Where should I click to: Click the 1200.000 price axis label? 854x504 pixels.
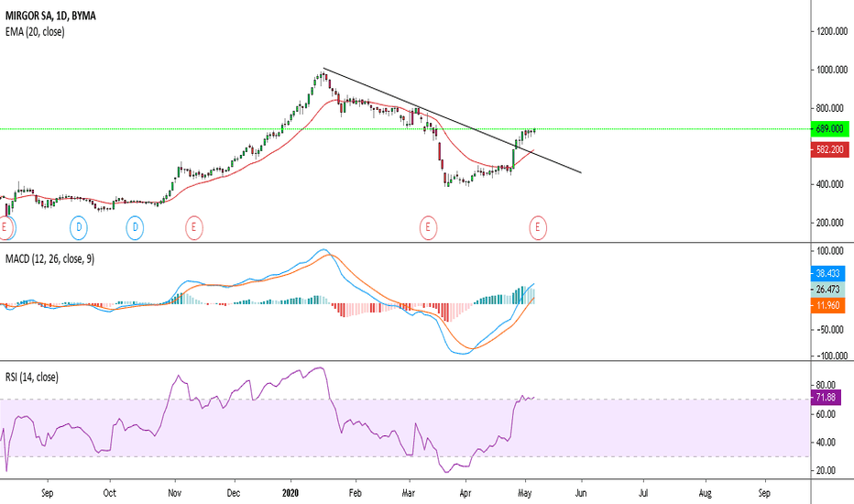click(x=832, y=31)
